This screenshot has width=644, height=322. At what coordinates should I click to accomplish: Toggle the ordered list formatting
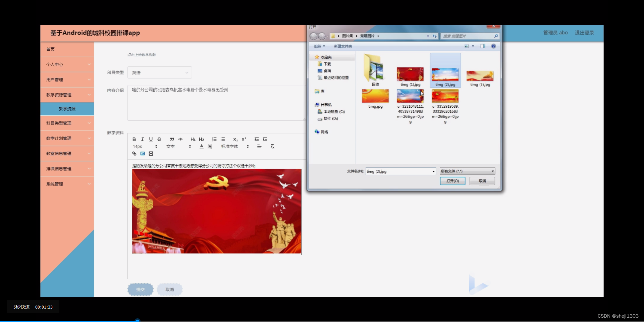click(214, 140)
